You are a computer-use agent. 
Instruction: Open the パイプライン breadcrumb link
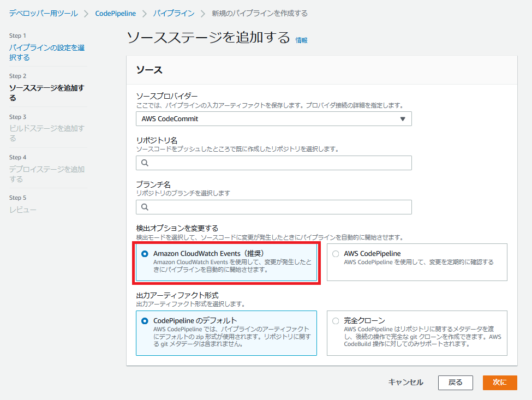pyautogui.click(x=174, y=14)
